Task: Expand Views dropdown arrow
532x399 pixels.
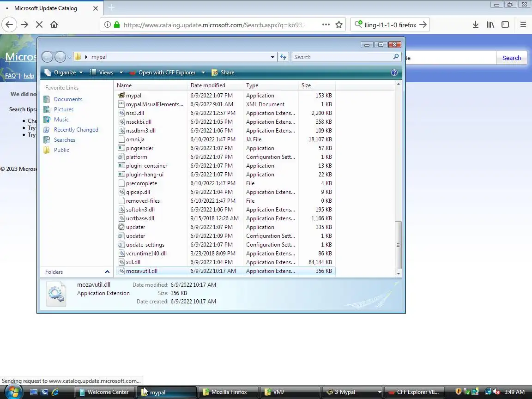Action: (x=121, y=73)
